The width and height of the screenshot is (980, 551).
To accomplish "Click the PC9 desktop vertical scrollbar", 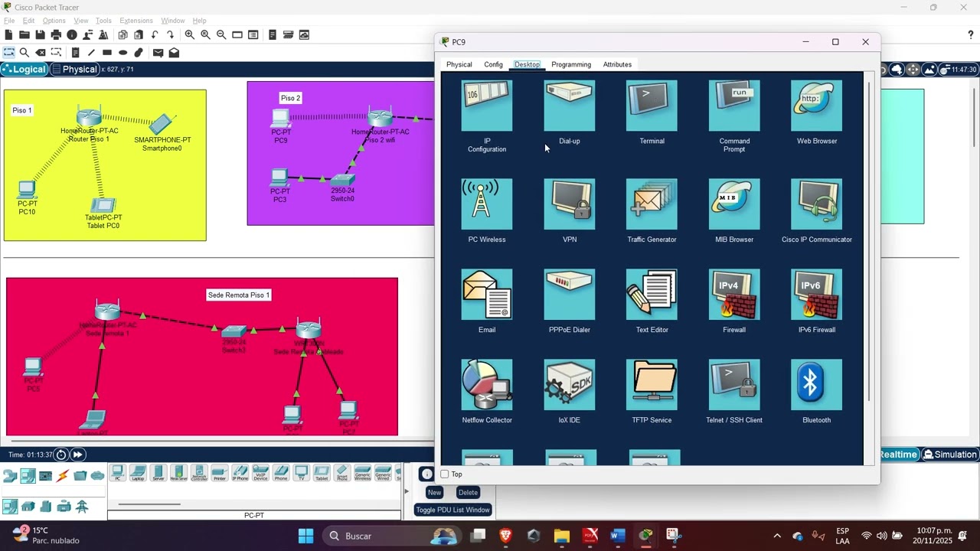I will tap(868, 241).
